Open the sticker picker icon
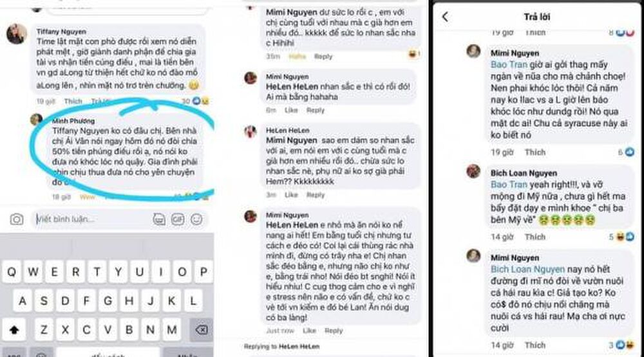644x357 pixels. (159, 219)
